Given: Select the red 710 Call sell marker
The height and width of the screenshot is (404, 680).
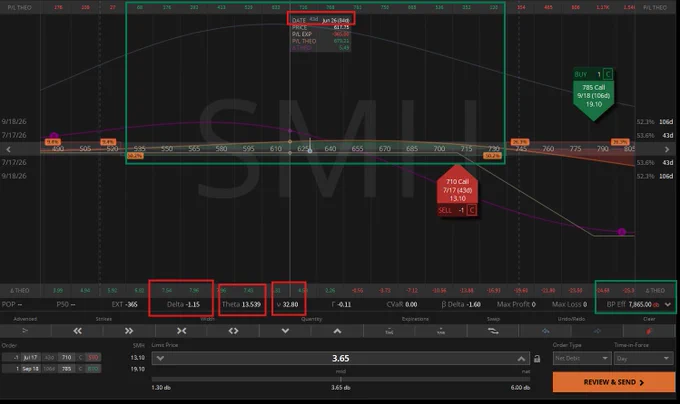Looking at the screenshot, I should [457, 187].
